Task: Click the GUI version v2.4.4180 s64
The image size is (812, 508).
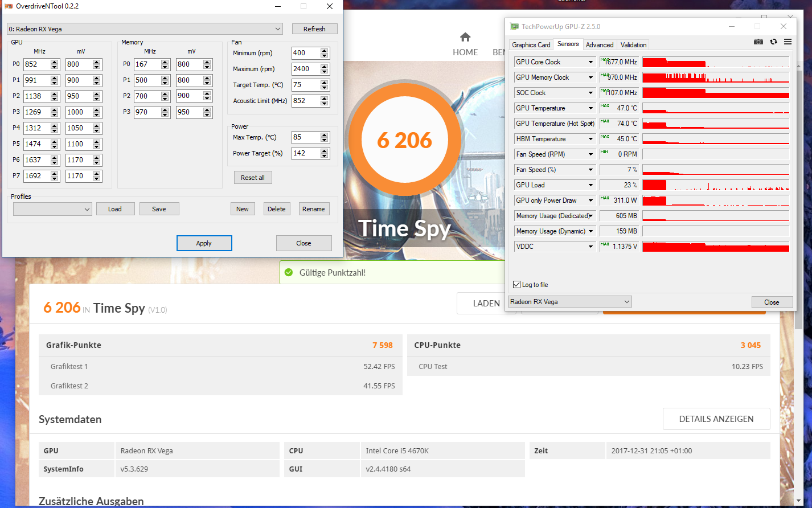Action: (x=388, y=469)
